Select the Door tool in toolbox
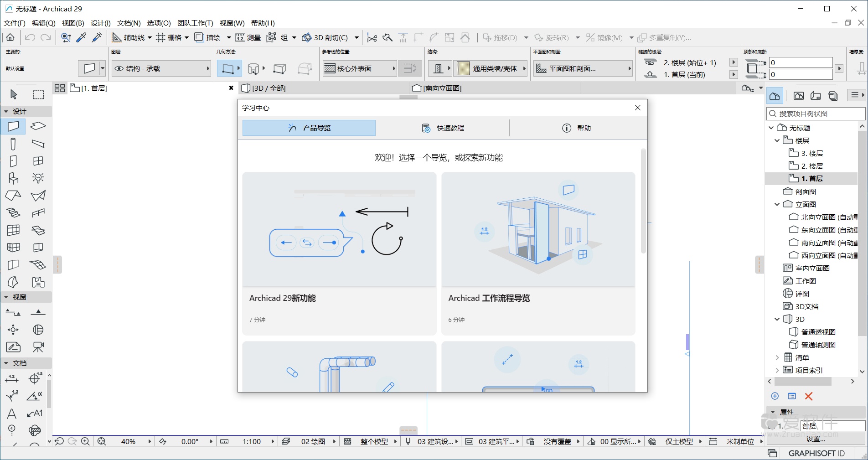 (13, 161)
